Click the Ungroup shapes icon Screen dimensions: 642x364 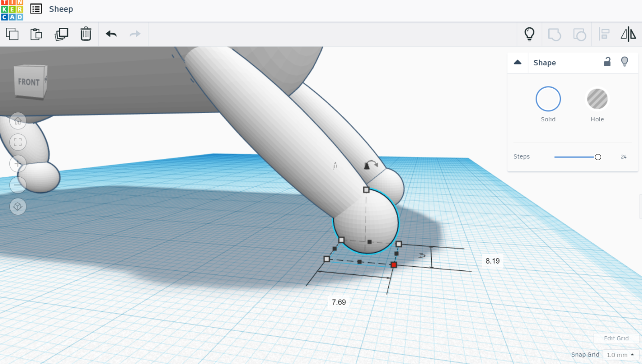tap(580, 34)
